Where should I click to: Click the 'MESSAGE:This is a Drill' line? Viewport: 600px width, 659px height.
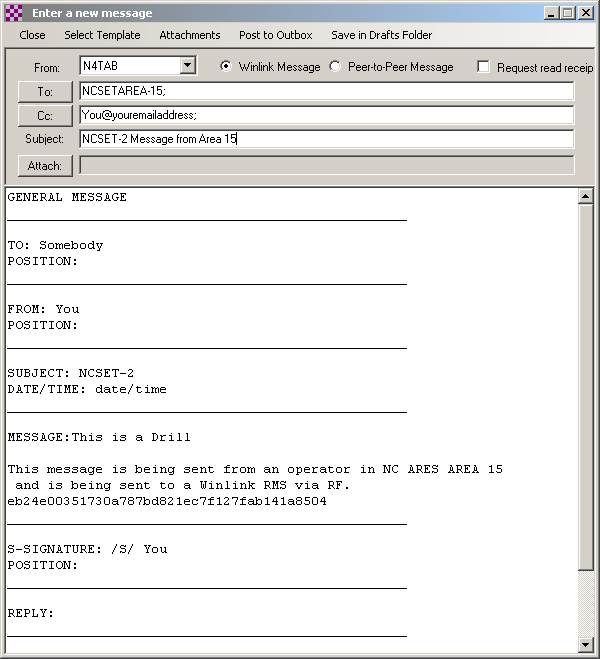99,437
